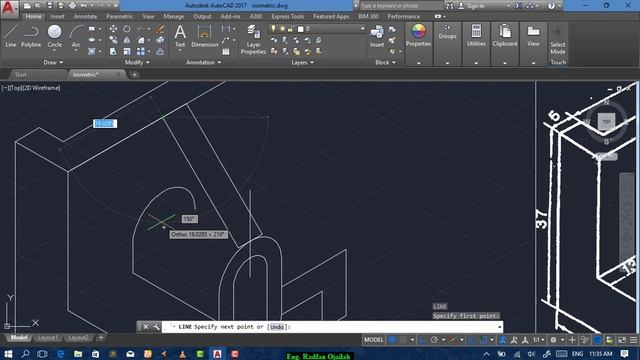Toggle clean screen icon in status bar

[622, 340]
